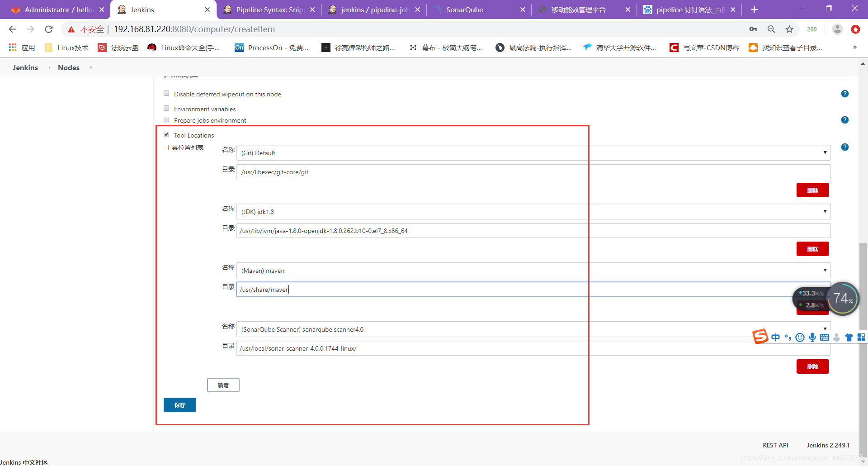This screenshot has width=868, height=466.
Task: Open the (Maven) maven tool dropdown
Action: click(x=533, y=271)
